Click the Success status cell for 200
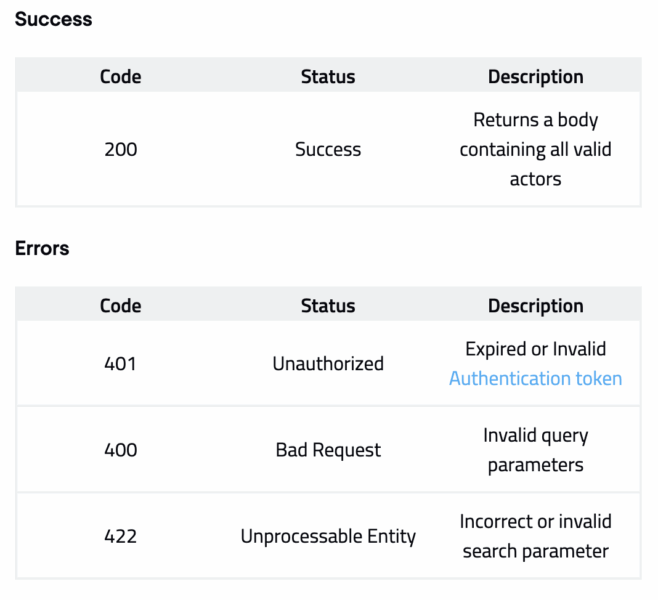The height and width of the screenshot is (600, 658). 328,149
